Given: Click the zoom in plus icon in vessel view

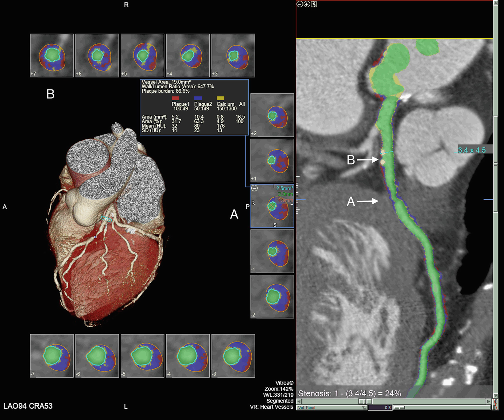Looking at the screenshot, I should click(x=307, y=4).
